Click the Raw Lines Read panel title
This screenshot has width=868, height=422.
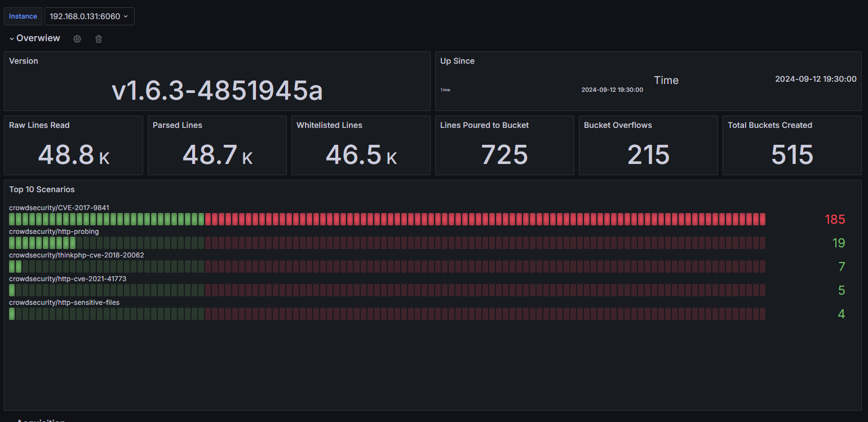click(x=39, y=125)
